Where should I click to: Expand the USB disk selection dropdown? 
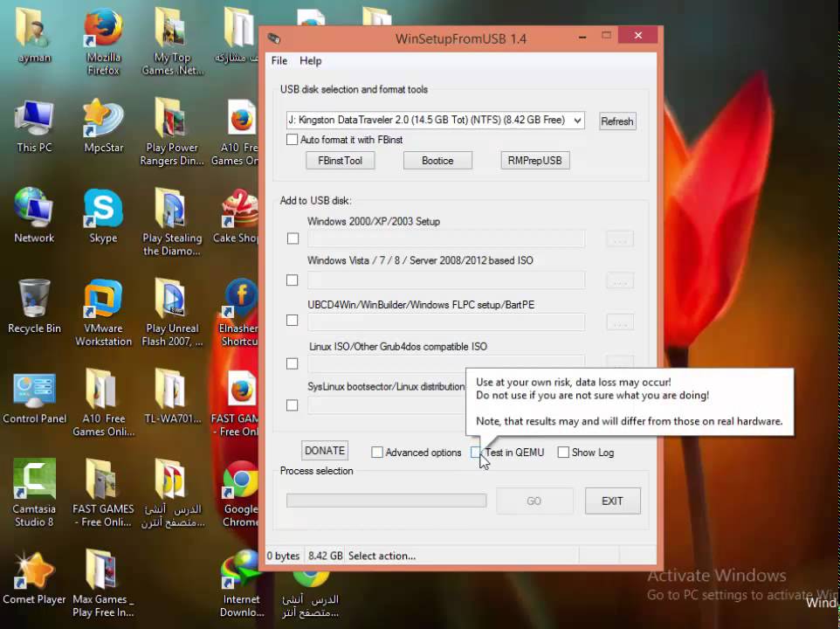[577, 121]
